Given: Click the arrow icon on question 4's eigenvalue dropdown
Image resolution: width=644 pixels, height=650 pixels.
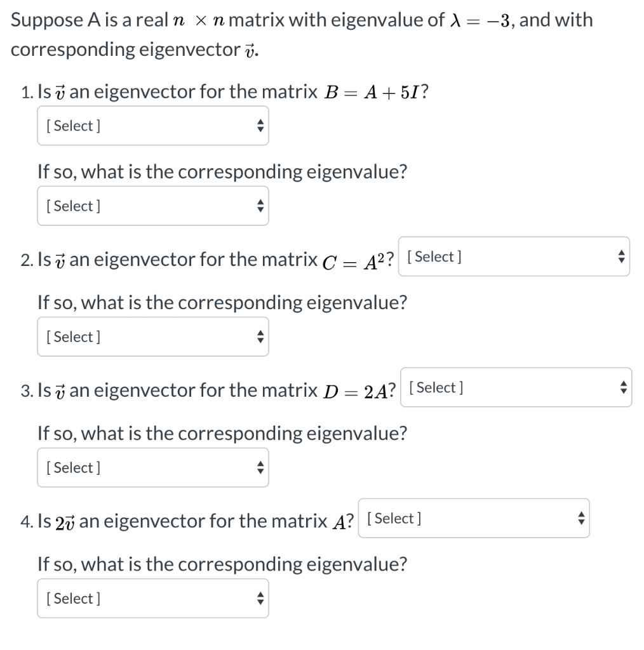Looking at the screenshot, I should click(260, 598).
